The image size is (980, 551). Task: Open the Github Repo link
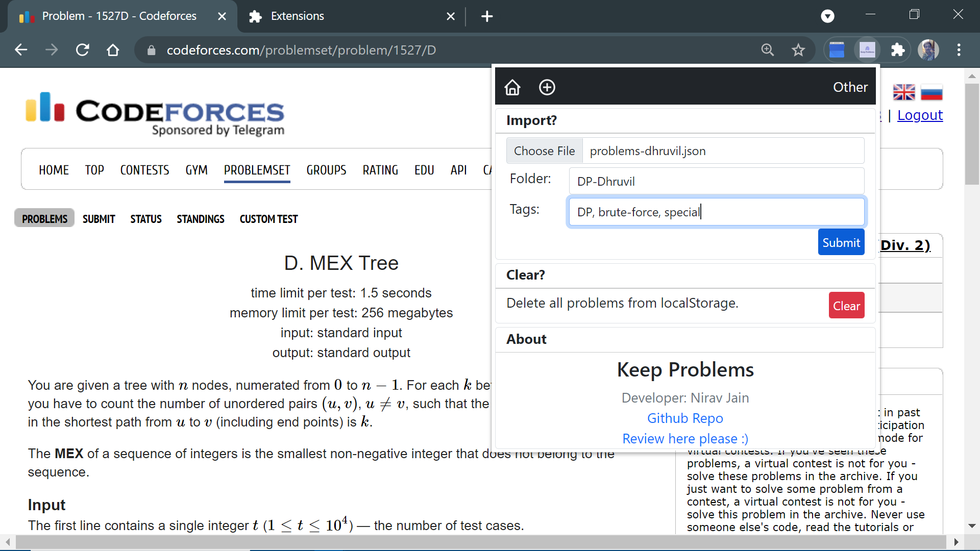[x=685, y=418]
